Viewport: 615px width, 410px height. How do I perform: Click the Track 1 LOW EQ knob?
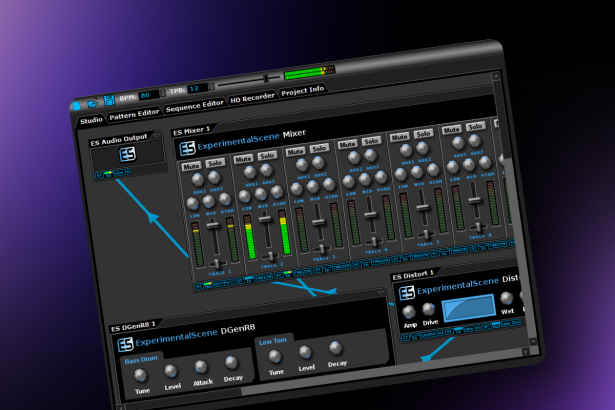(x=192, y=203)
